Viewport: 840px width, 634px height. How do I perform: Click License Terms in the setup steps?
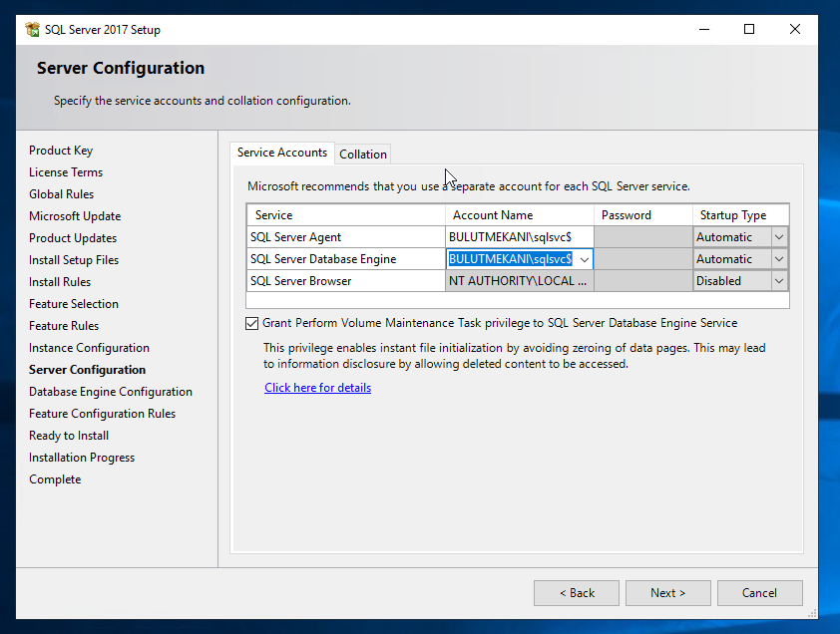point(66,172)
